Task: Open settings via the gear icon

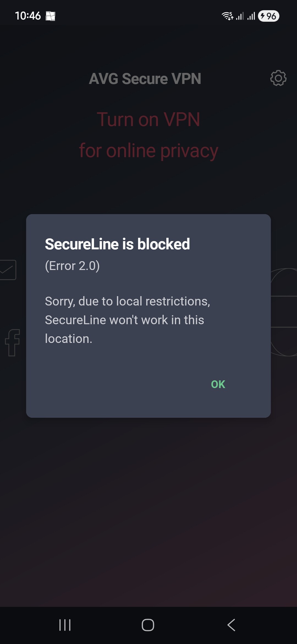Action: click(278, 78)
